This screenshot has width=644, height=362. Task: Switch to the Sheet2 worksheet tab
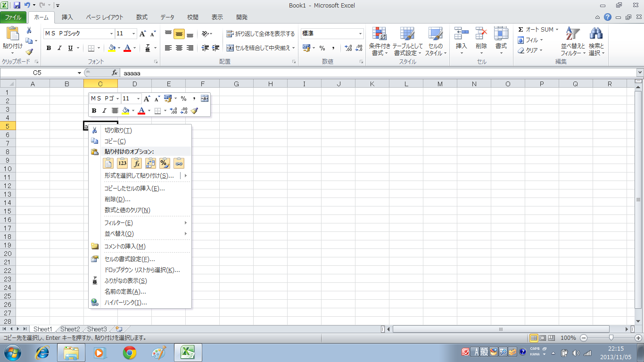(x=70, y=329)
